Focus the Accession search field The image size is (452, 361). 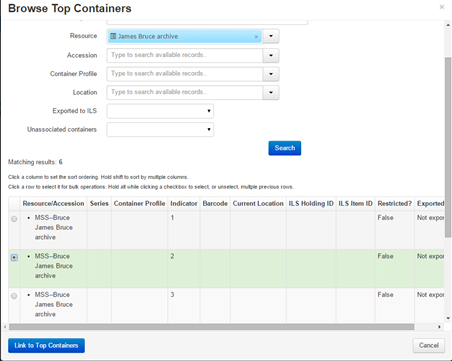(x=185, y=55)
